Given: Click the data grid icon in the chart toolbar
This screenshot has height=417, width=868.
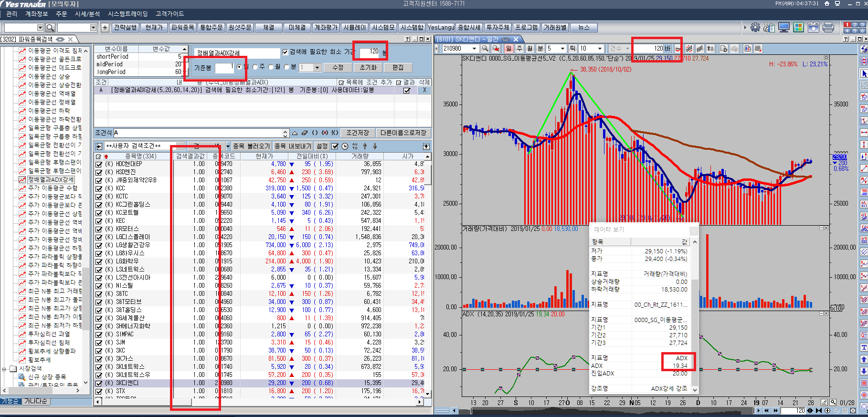Looking at the screenshot, I should click(x=758, y=48).
